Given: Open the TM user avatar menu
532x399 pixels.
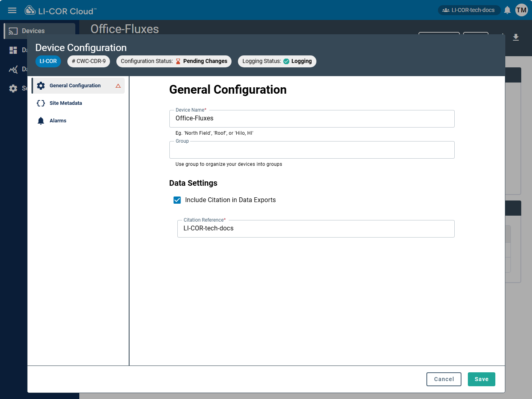Looking at the screenshot, I should (x=521, y=10).
